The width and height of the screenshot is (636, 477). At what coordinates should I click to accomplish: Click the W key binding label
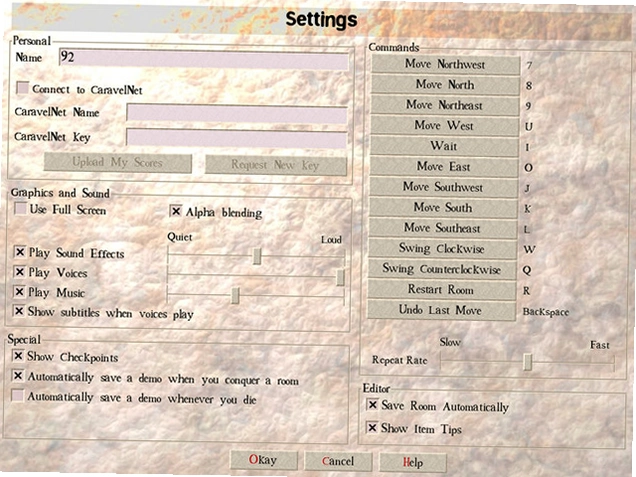point(529,249)
